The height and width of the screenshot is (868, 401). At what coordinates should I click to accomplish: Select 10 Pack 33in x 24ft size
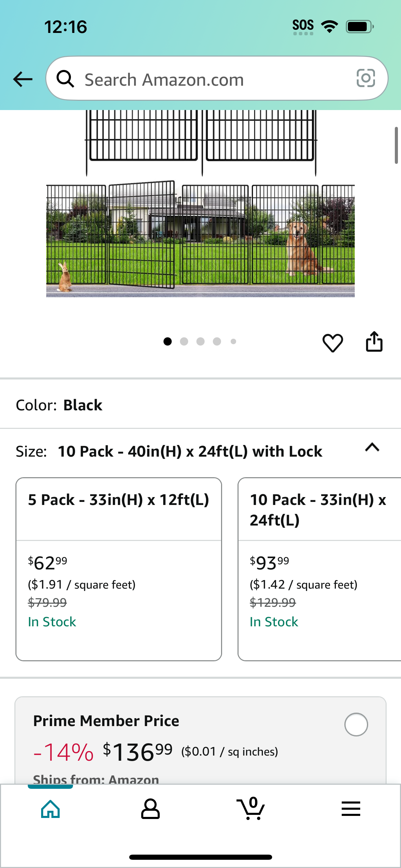pos(319,569)
